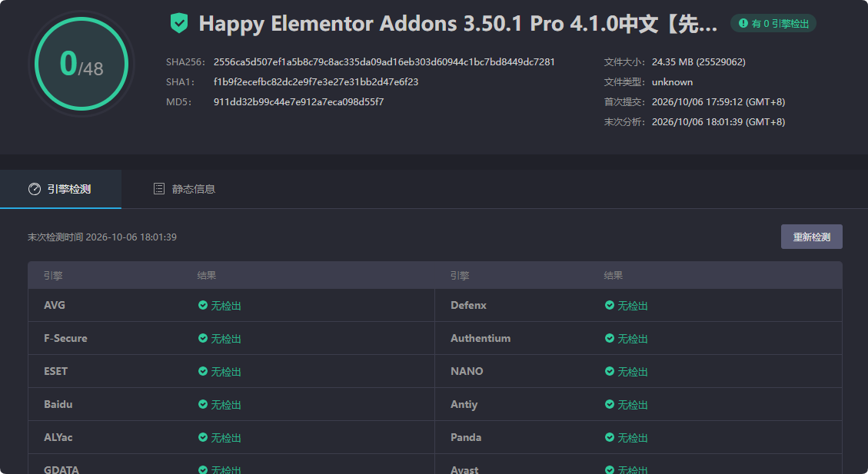The width and height of the screenshot is (868, 474).
Task: Click the check icon in Defenx row
Action: coord(610,305)
